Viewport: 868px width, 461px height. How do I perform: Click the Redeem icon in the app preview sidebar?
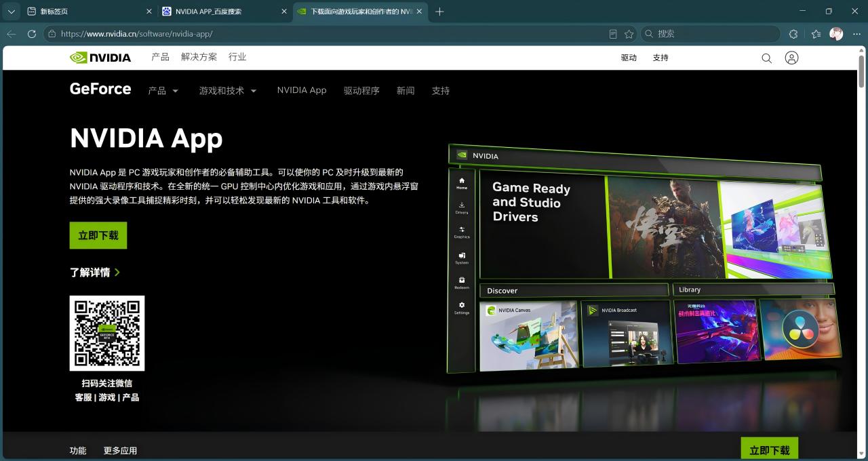point(462,283)
